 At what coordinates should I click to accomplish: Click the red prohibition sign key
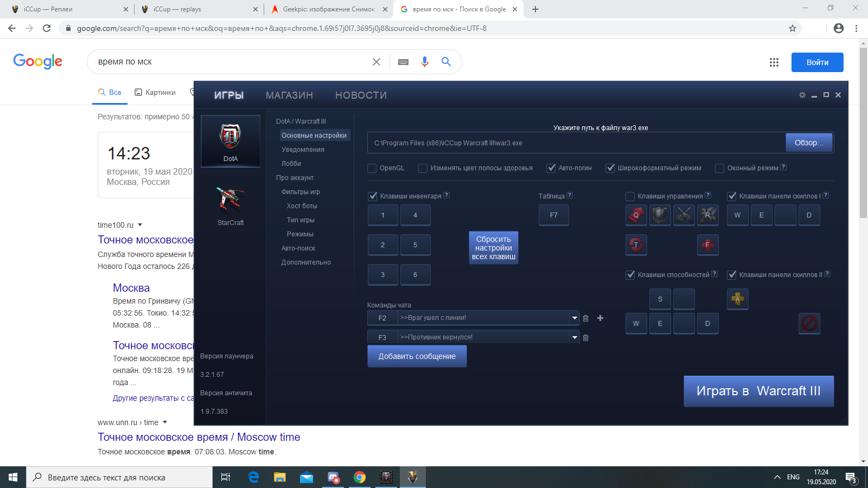coord(809,324)
